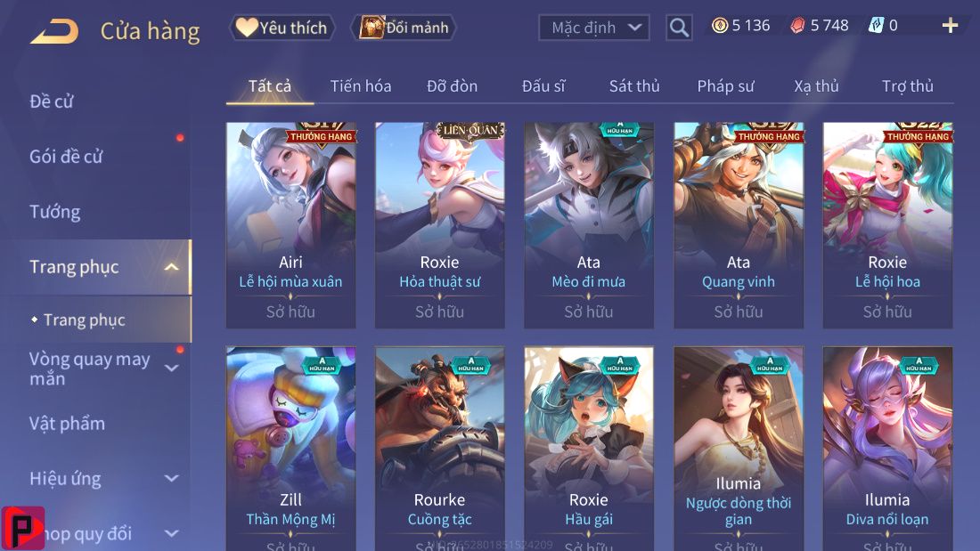980x551 pixels.
Task: Select Airi Lễ hội mùa xuân skin
Action: click(x=290, y=225)
